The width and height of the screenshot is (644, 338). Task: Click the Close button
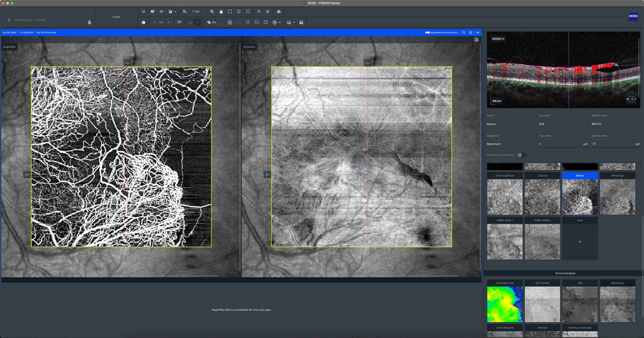point(116,17)
